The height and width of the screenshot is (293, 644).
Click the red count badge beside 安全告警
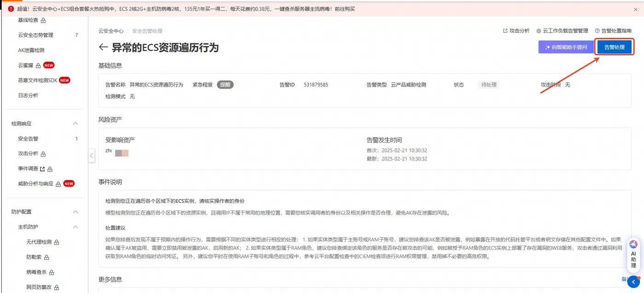(x=76, y=139)
